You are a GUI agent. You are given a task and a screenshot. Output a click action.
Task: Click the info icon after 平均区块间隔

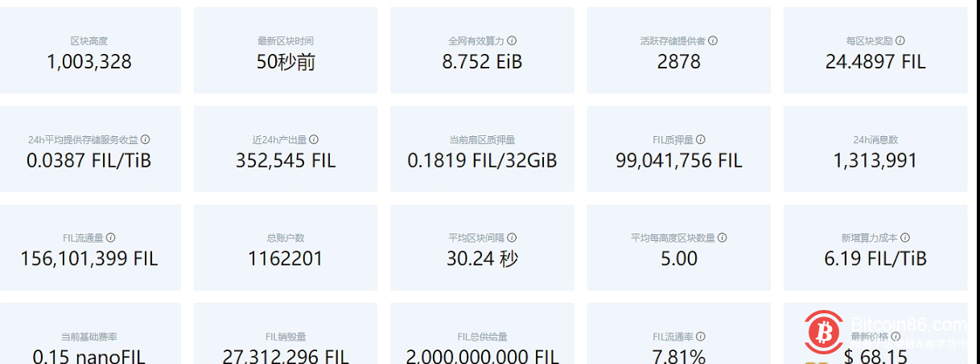pos(512,238)
